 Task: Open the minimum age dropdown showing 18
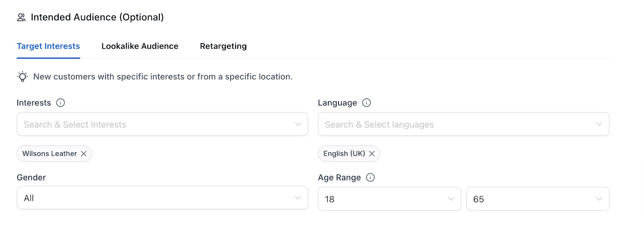[x=389, y=199]
